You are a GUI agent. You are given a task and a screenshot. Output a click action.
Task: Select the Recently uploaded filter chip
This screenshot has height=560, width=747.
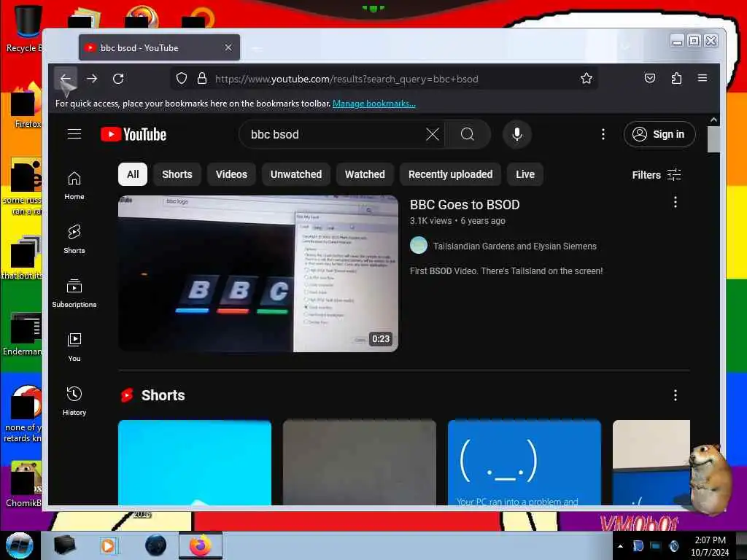(451, 174)
